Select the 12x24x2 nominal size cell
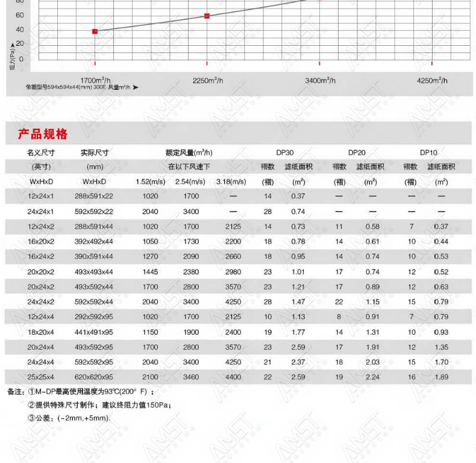This screenshot has width=476, height=463. coord(41,227)
